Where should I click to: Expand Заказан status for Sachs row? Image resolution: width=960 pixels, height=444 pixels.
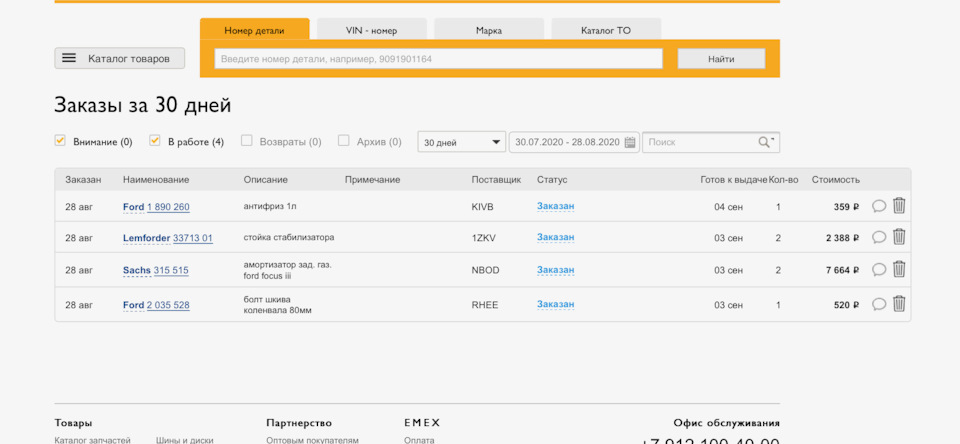tap(555, 269)
